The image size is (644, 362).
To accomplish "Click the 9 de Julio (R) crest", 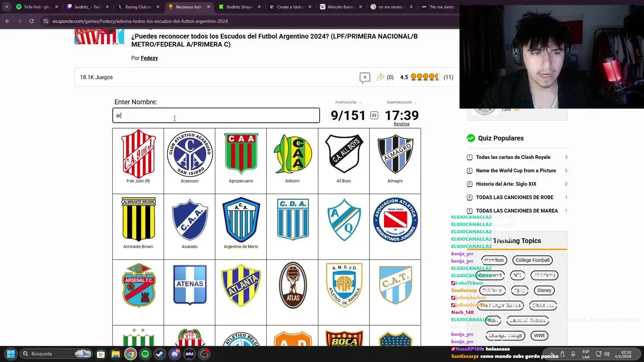I will click(x=138, y=153).
